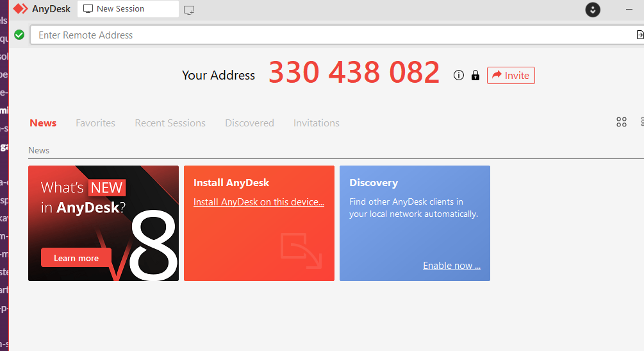
Task: Click the News section heading
Action: 38,150
